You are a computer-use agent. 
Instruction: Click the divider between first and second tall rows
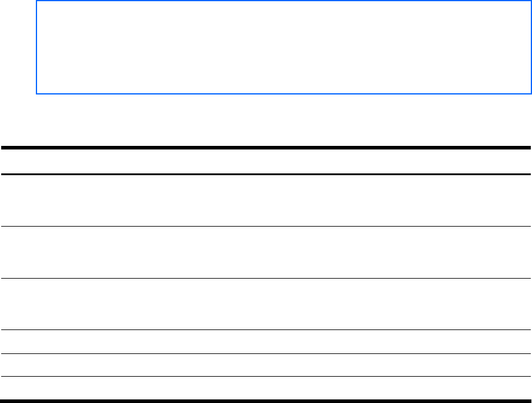point(266,226)
